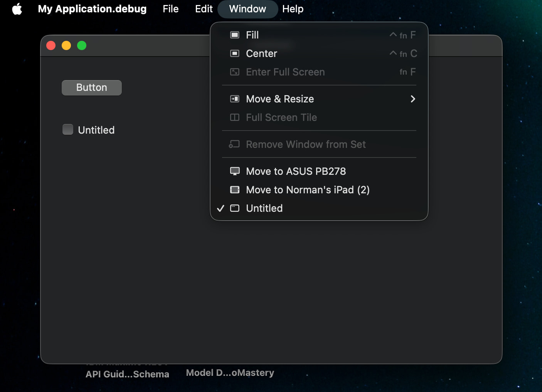
Task: Click Full Screen Tile entry
Action: click(319, 117)
